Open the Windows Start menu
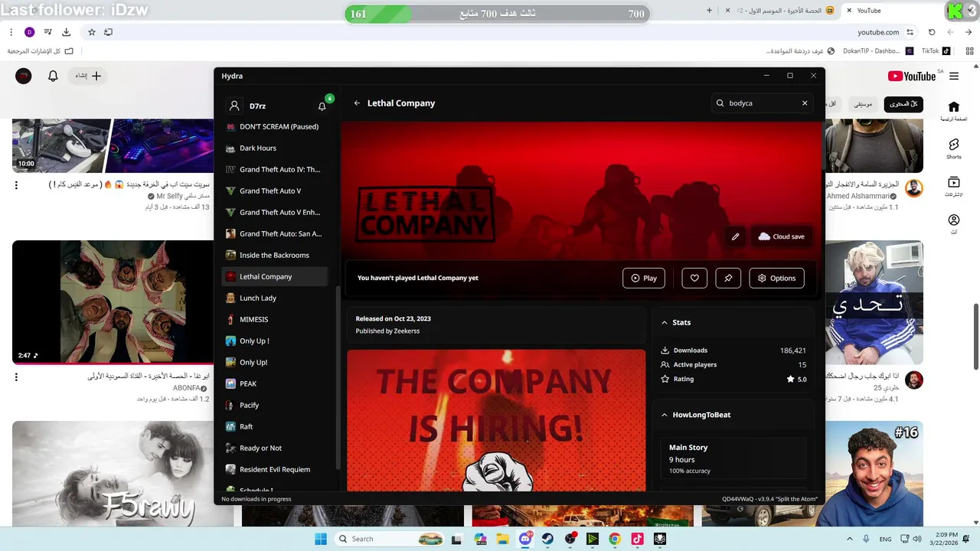Viewport: 980px width, 551px height. click(320, 539)
